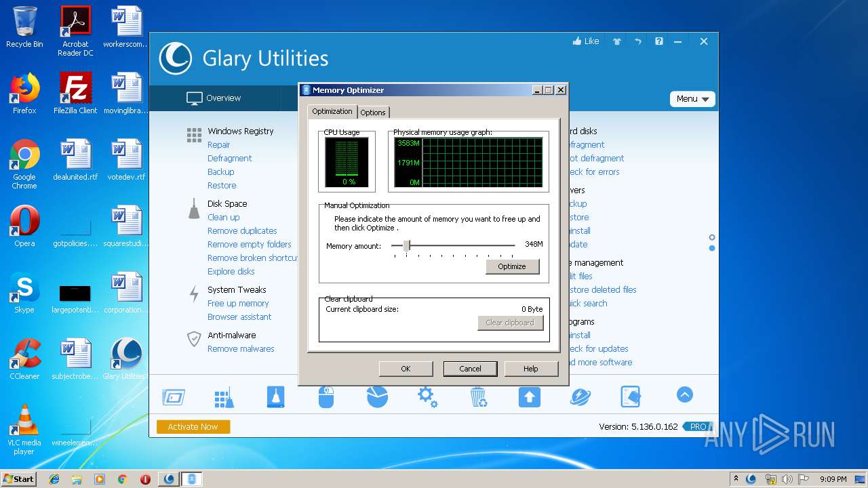Select the Optimization tab in Memory Optimizer
The image size is (868, 488).
coord(332,111)
